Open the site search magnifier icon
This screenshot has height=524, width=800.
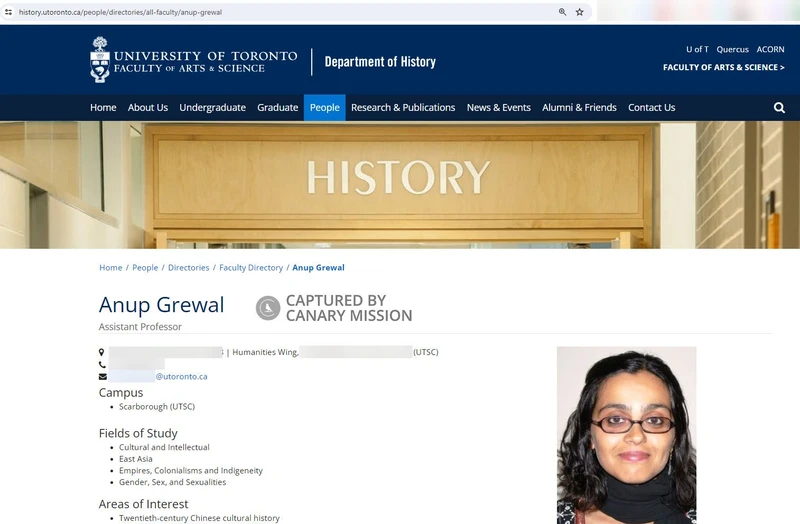779,108
